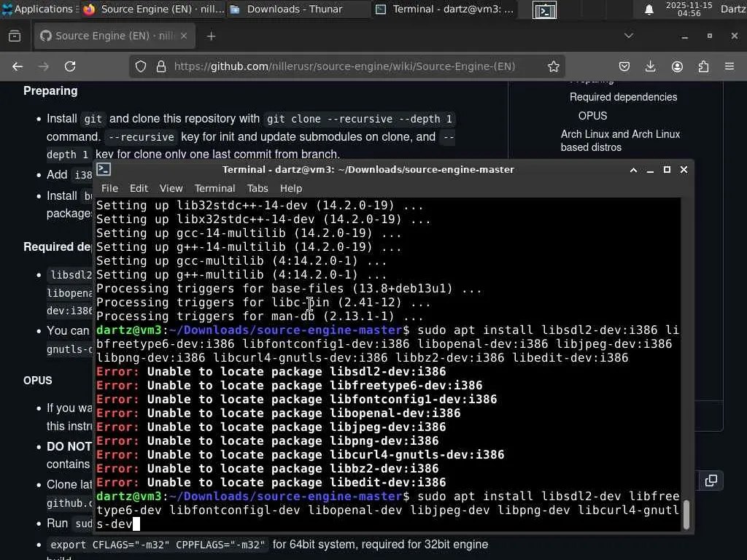Open Firefox downloads panel
The height and width of the screenshot is (560, 747).
(x=650, y=66)
